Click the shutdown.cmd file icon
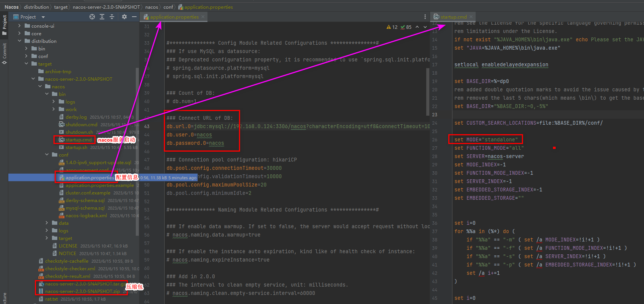The height and width of the screenshot is (304, 644). 61,125
